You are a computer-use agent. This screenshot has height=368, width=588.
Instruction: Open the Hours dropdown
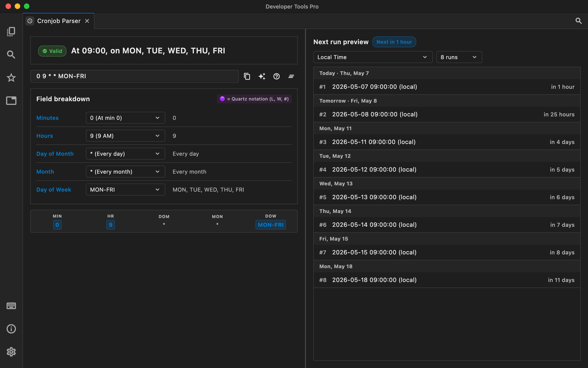tap(125, 136)
